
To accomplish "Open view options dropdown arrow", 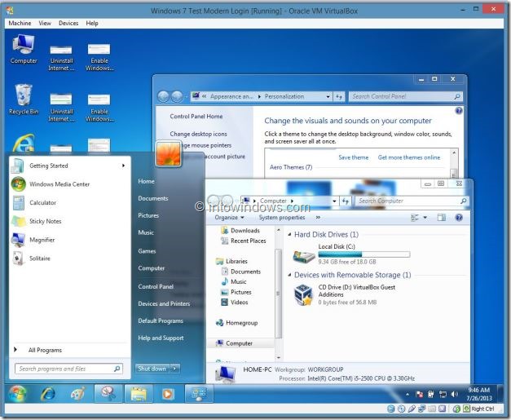I will tap(425, 218).
